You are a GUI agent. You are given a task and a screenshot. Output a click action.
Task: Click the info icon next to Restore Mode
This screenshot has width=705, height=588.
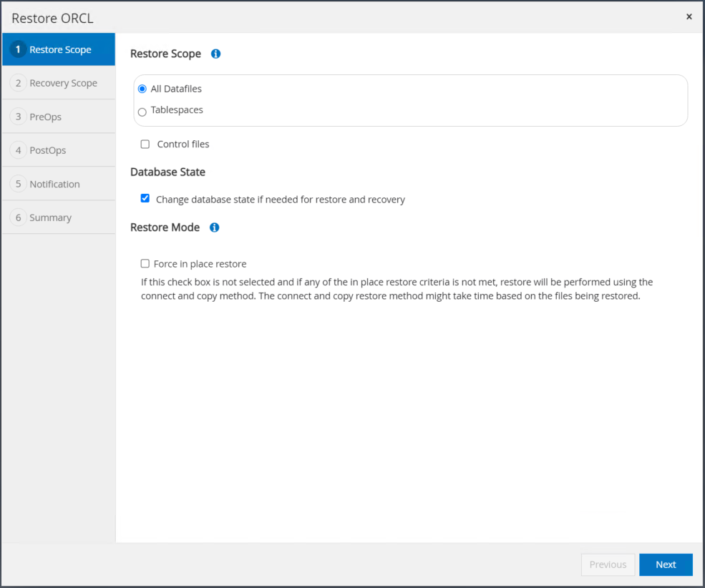coord(214,227)
